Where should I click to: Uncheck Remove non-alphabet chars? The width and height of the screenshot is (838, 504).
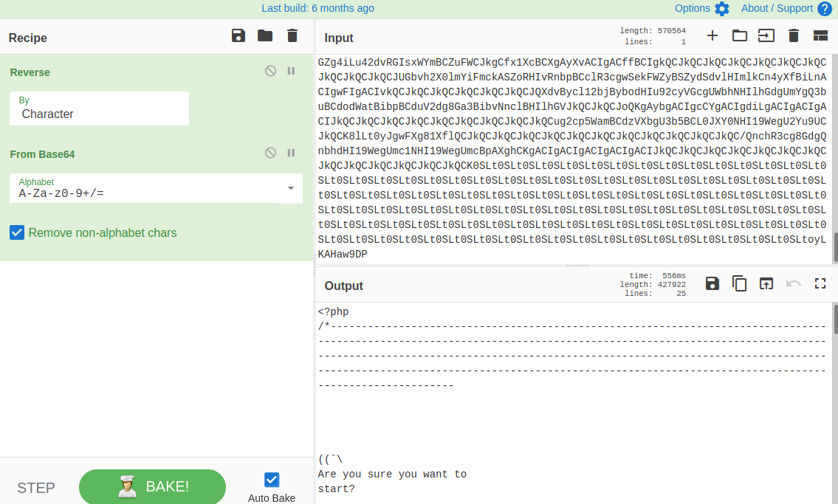17,233
